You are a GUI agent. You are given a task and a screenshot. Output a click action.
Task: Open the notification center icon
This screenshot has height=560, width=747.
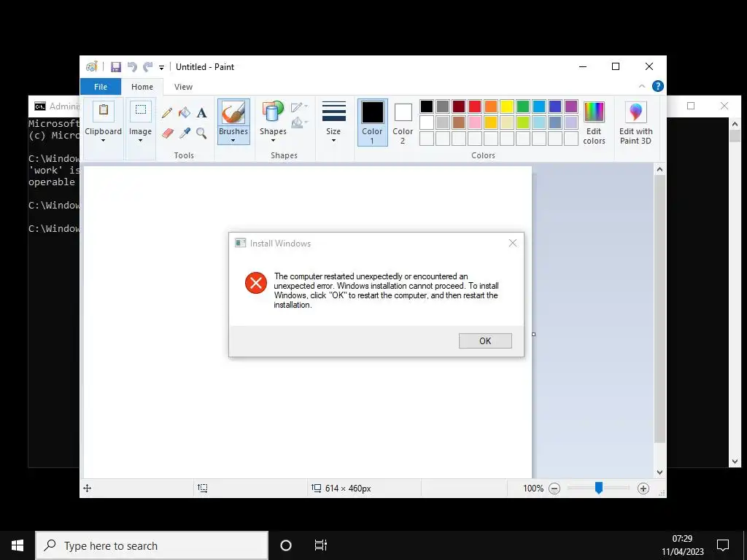click(723, 545)
